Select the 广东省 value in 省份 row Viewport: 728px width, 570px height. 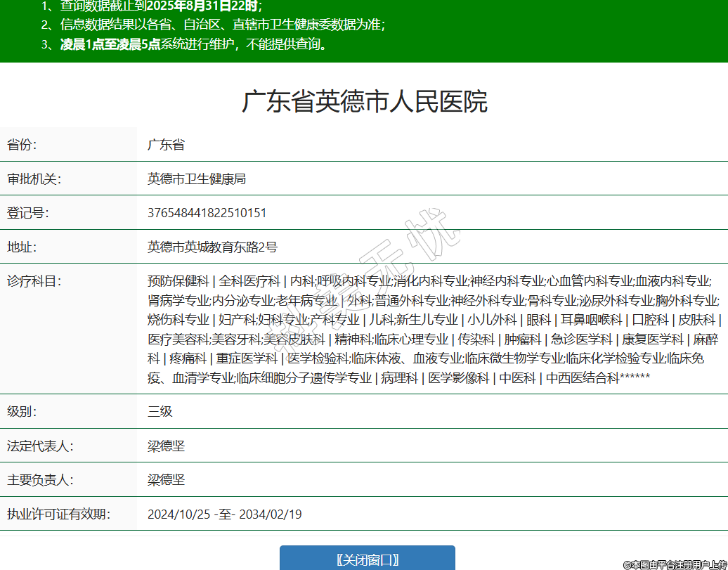point(166,145)
